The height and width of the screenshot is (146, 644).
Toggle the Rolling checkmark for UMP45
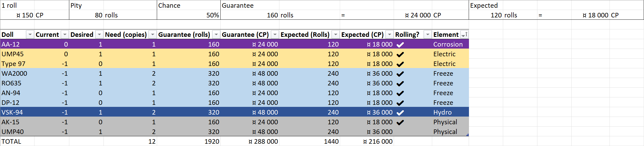[400, 54]
